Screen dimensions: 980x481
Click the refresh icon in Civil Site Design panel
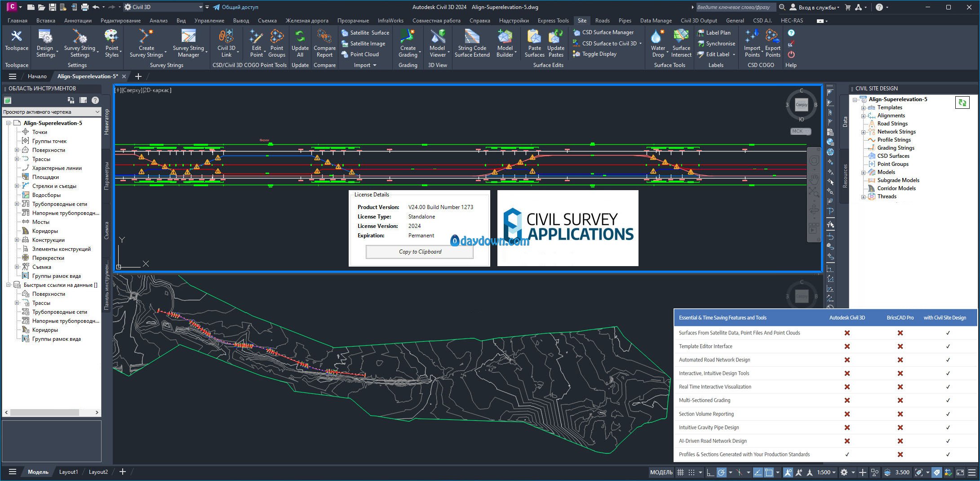pyautogui.click(x=962, y=102)
